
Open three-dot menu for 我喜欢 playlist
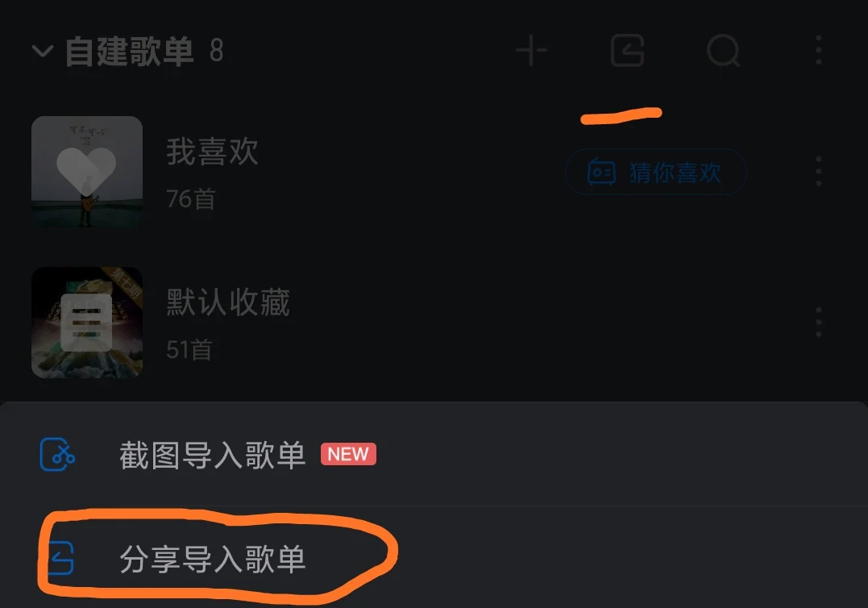(818, 171)
